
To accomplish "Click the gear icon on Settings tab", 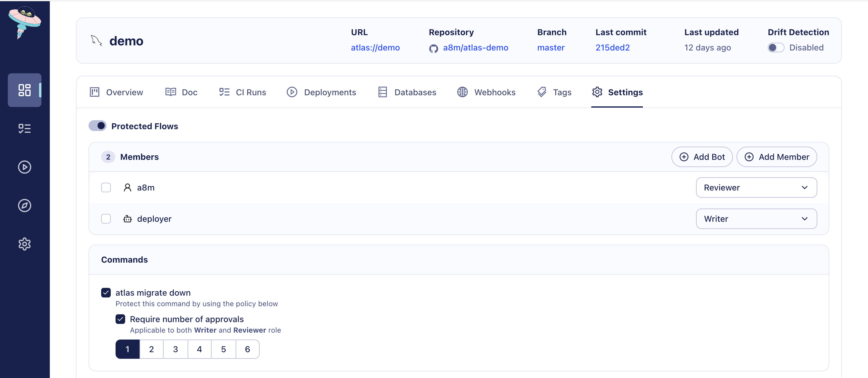I will tap(597, 92).
